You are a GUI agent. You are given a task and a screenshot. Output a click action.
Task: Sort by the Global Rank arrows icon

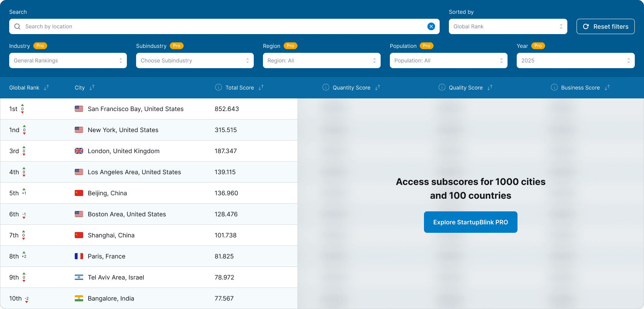pyautogui.click(x=46, y=88)
